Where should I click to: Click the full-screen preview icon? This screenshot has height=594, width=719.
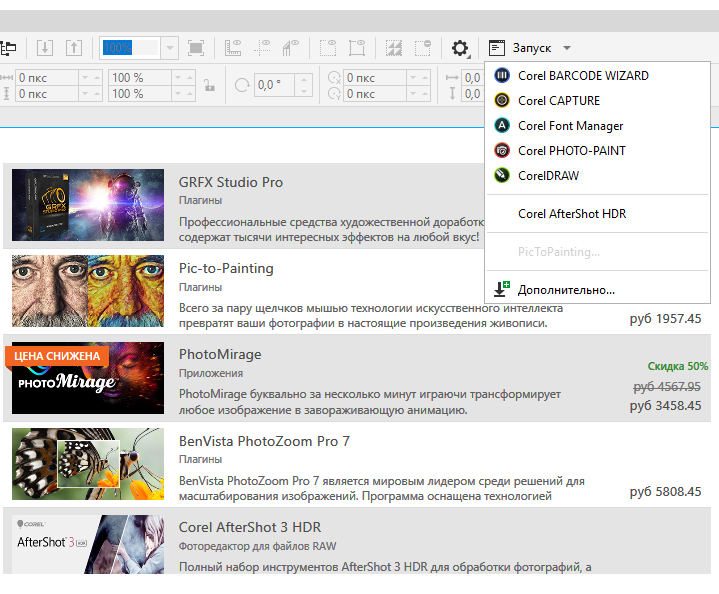pos(196,48)
